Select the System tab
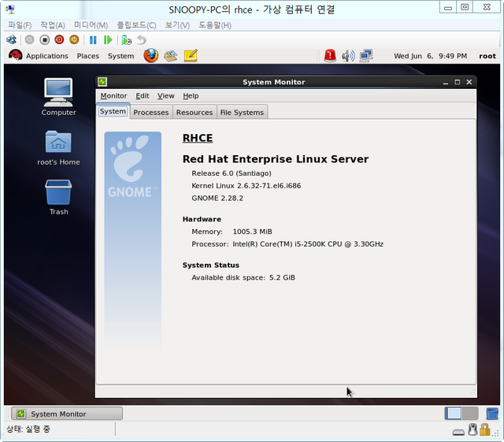This screenshot has width=504, height=442. pyautogui.click(x=113, y=111)
